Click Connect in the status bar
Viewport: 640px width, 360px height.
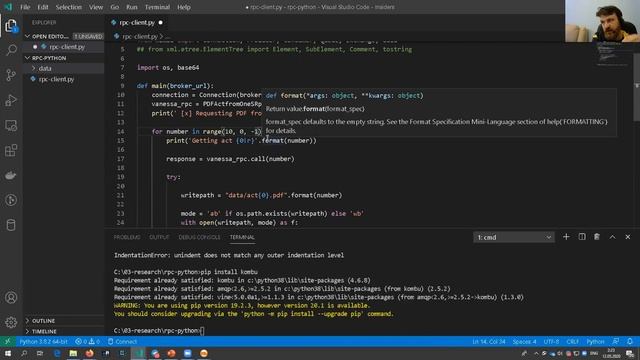click(122, 341)
